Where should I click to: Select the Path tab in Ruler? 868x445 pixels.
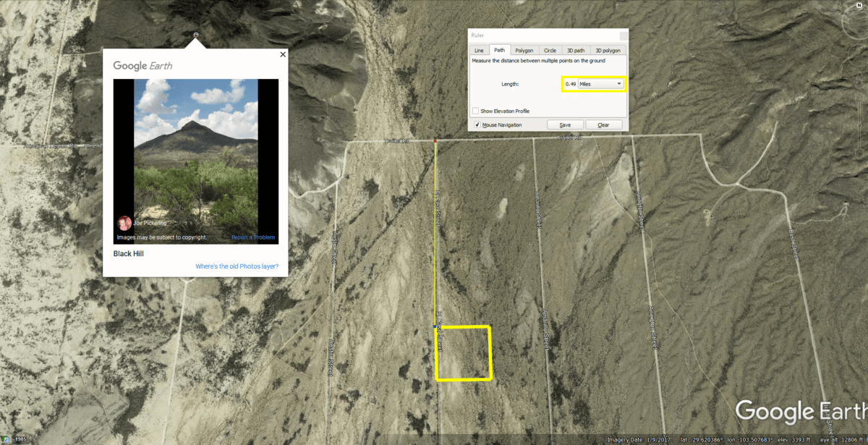point(499,51)
